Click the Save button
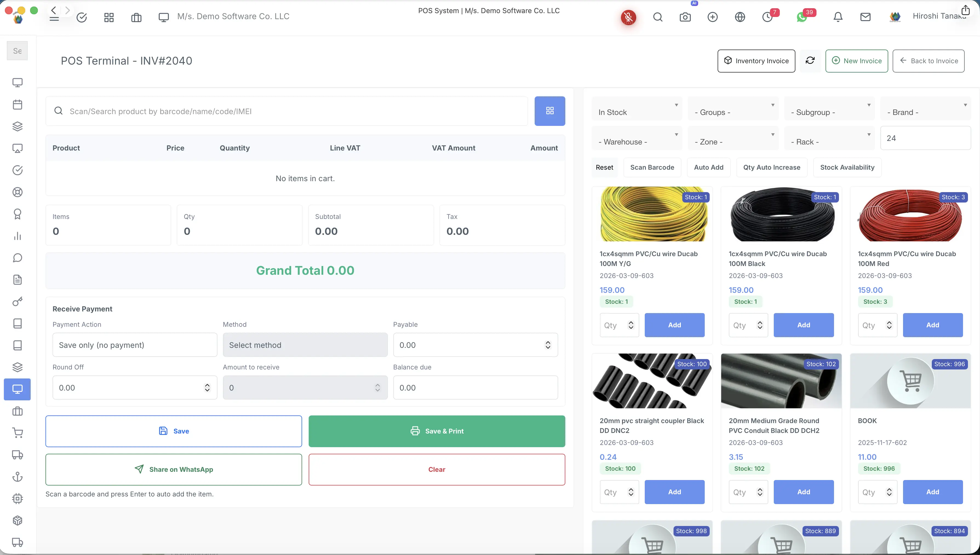The width and height of the screenshot is (980, 555). [174, 431]
